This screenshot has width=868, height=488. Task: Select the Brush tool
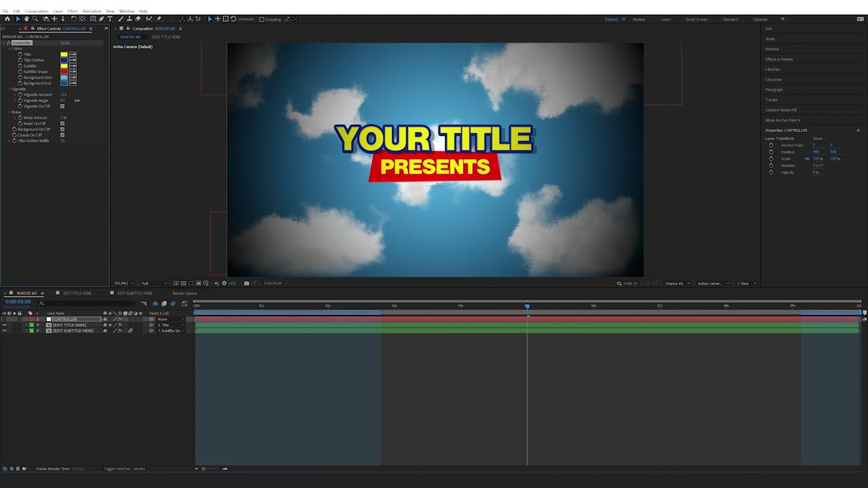click(x=121, y=19)
